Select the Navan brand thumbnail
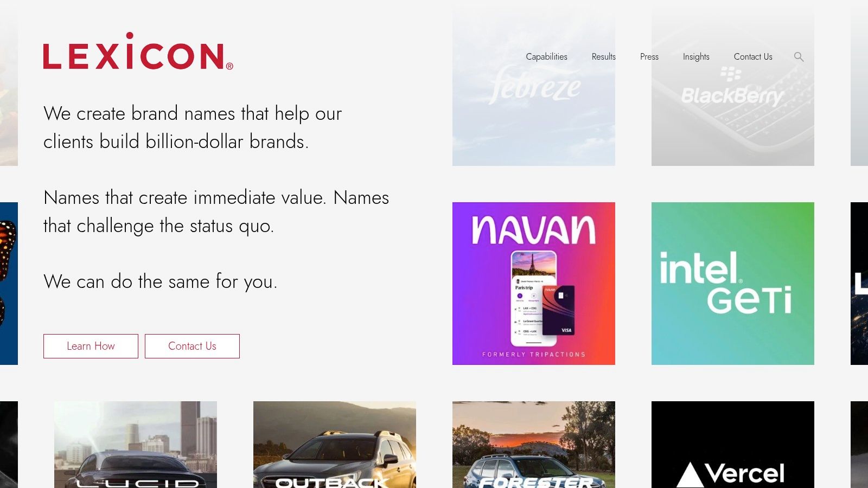 coord(534,284)
